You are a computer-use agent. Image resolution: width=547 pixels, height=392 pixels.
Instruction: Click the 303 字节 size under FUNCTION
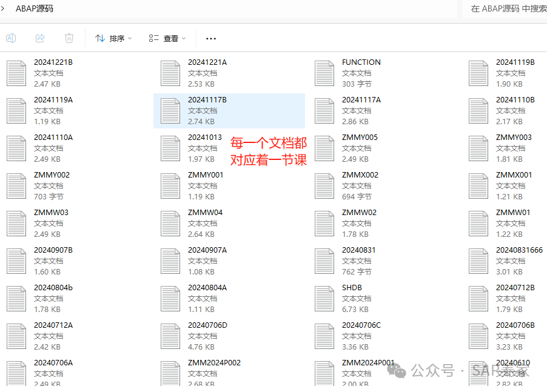[357, 84]
